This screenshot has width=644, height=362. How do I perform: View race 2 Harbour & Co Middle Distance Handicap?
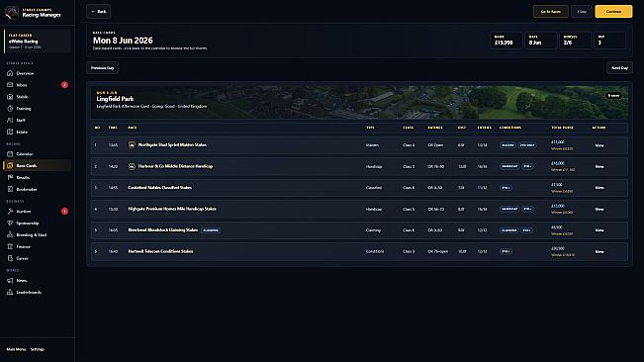coord(599,166)
